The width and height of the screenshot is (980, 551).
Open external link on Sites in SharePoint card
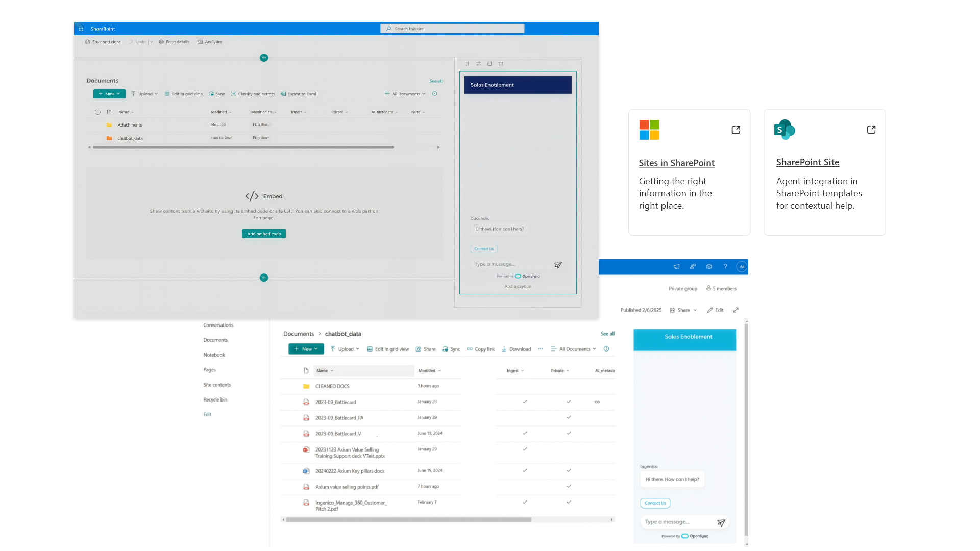[736, 130]
